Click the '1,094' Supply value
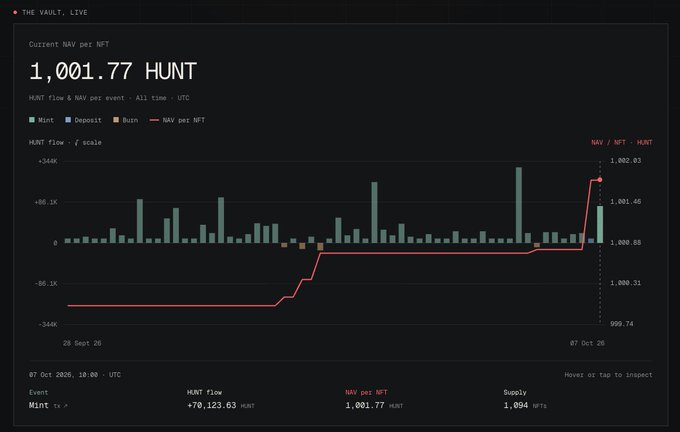 [x=516, y=405]
